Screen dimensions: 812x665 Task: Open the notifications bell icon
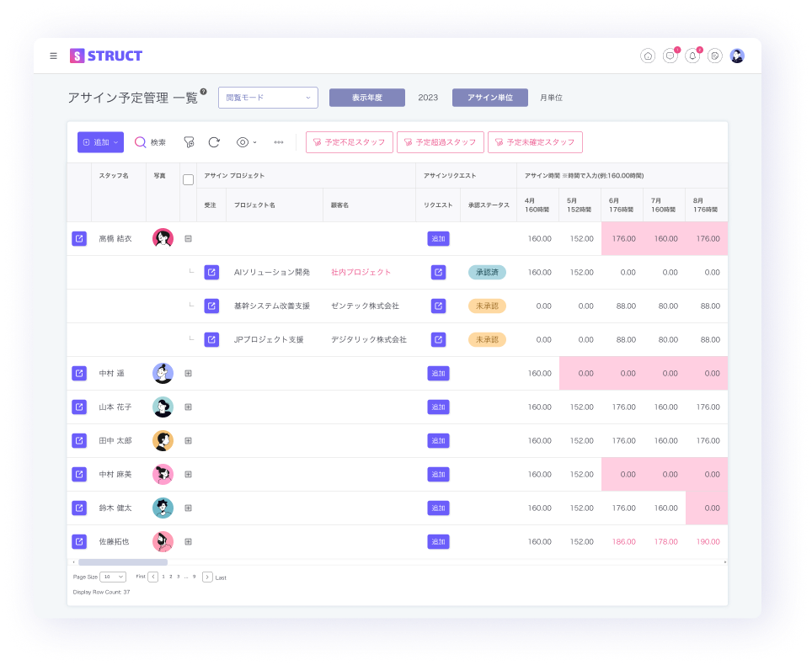(x=692, y=56)
